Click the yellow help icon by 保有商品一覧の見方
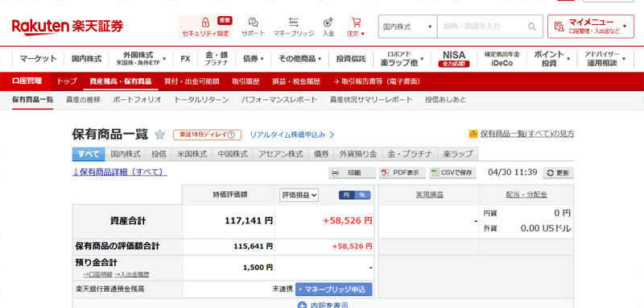Image resolution: width=644 pixels, height=308 pixels. pyautogui.click(x=473, y=134)
